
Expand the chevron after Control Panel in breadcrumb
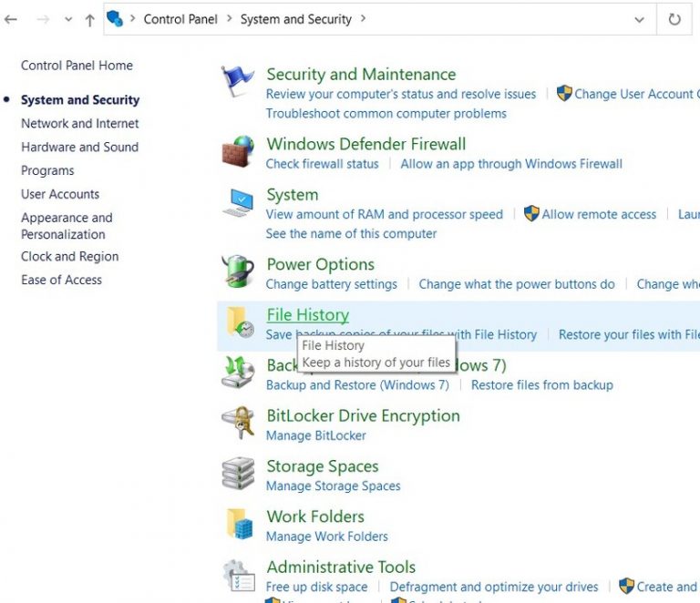pos(228,19)
